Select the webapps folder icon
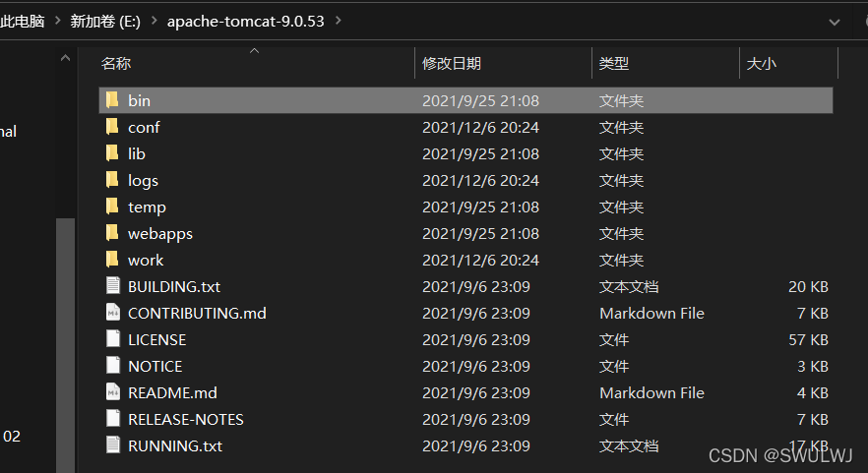The width and height of the screenshot is (868, 473). tap(112, 233)
